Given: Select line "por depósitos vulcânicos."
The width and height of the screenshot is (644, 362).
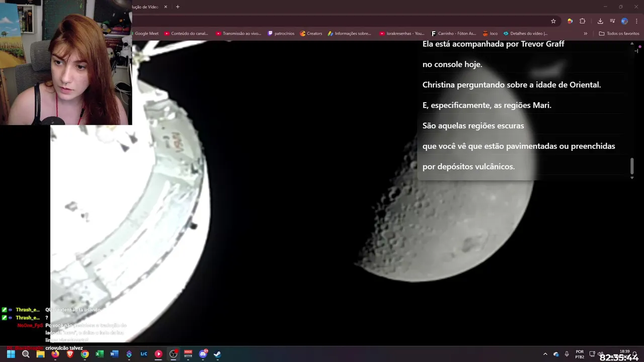Looking at the screenshot, I should (468, 166).
